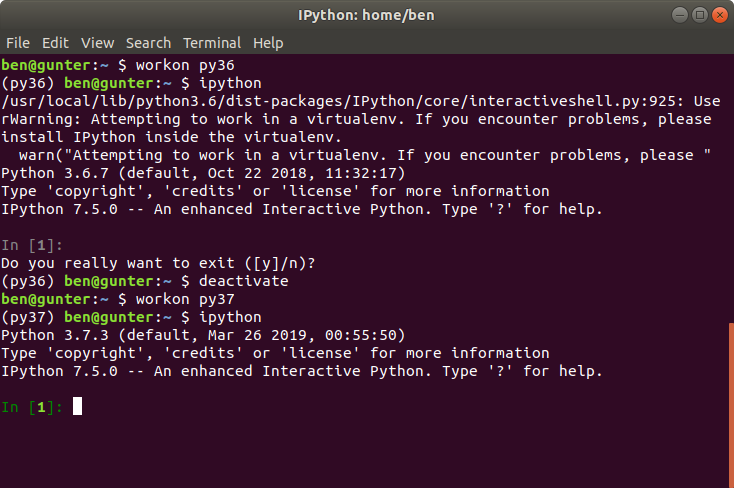734x488 pixels.
Task: Click the title bar text IPython: home/ben
Action: (366, 15)
